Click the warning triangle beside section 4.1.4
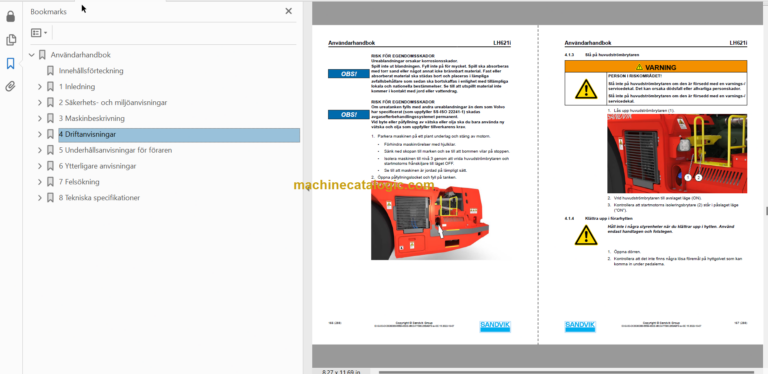Screen dimensions: 768x374 click(586, 235)
